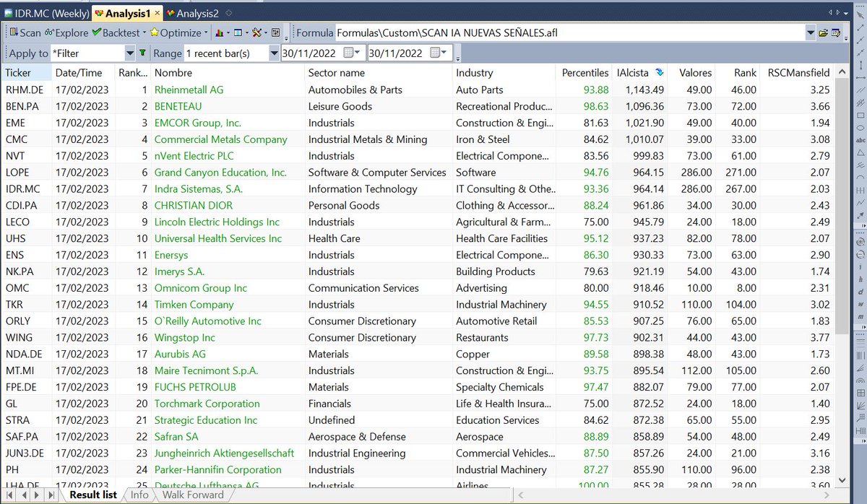
Task: Switch to monthly 'm' interval icon
Action: pyautogui.click(x=859, y=316)
